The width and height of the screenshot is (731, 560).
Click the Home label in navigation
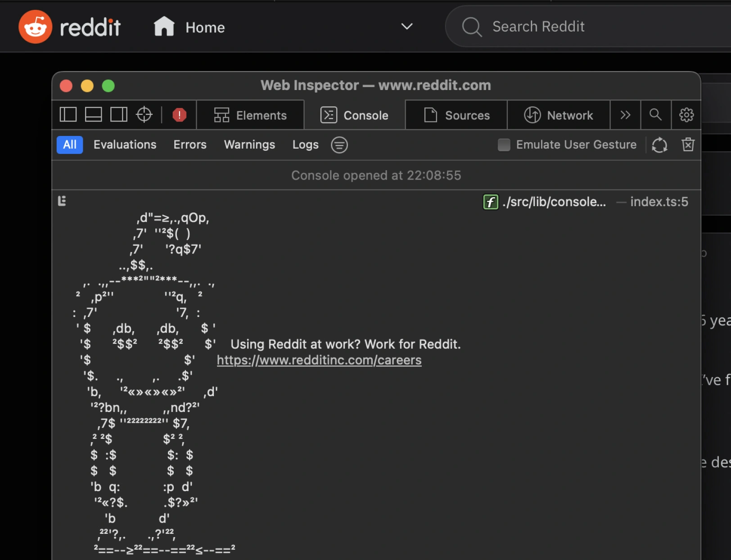coord(205,27)
